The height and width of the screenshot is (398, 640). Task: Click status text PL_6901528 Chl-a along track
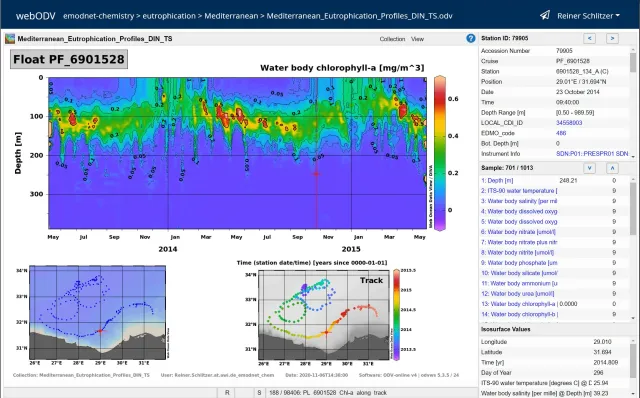tap(328, 393)
